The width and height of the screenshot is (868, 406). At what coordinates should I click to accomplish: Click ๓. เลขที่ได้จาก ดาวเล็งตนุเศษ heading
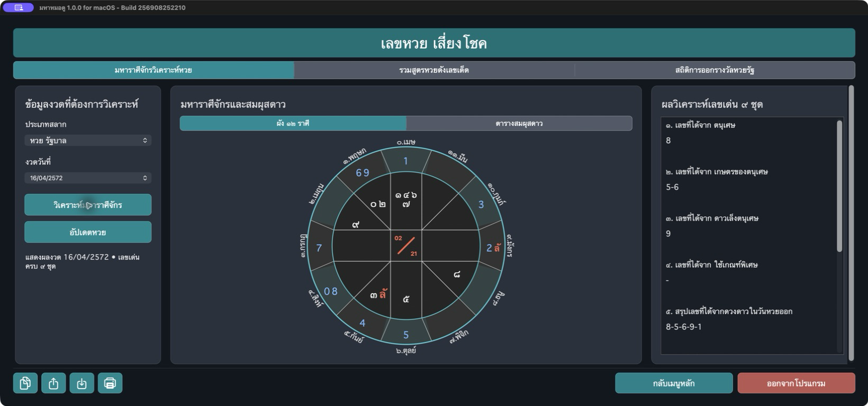712,218
